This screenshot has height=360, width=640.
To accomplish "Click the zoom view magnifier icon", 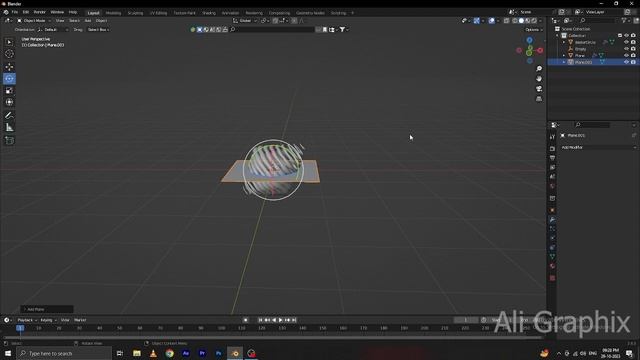I will pos(539,69).
